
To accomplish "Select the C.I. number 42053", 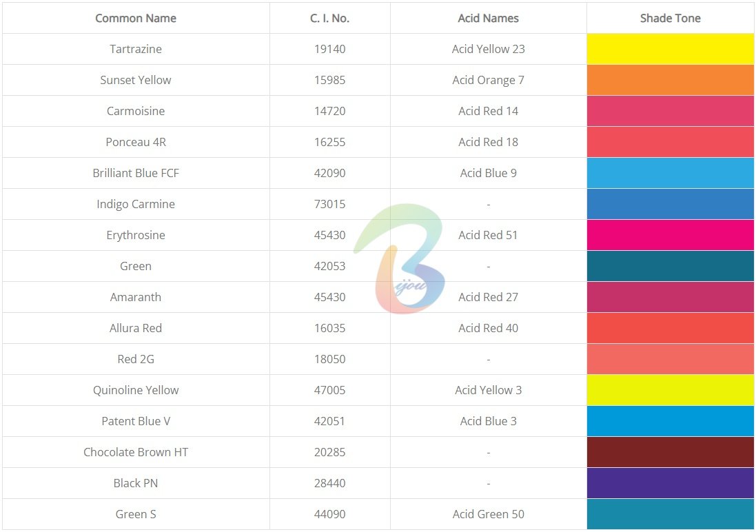I will point(330,266).
